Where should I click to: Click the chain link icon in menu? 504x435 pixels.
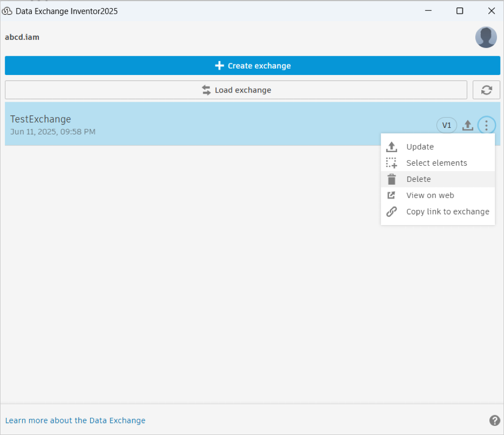[392, 211]
